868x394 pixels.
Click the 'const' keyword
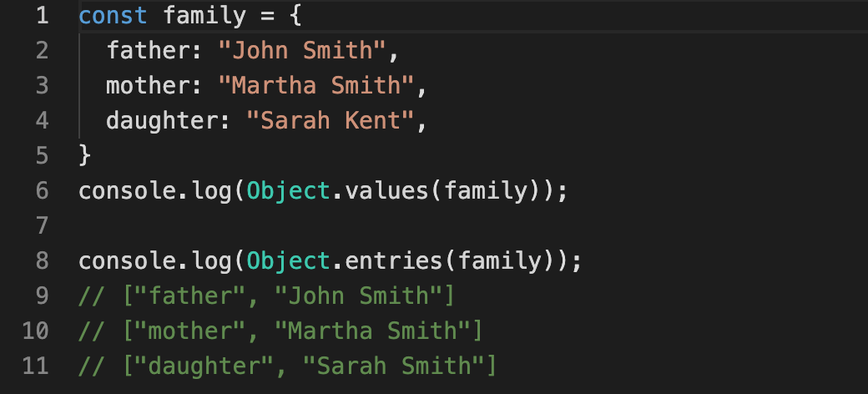click(113, 16)
